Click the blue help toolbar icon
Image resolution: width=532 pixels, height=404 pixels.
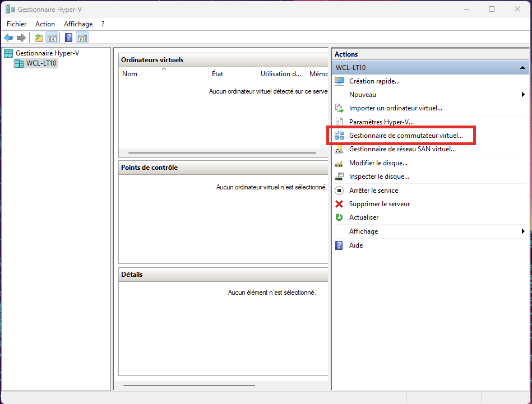[68, 38]
